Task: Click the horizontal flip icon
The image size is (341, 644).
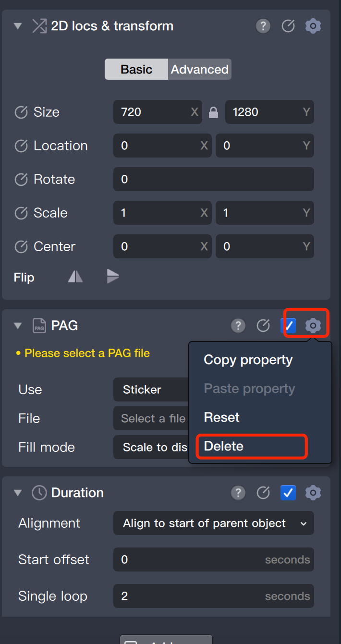Action: [x=75, y=276]
